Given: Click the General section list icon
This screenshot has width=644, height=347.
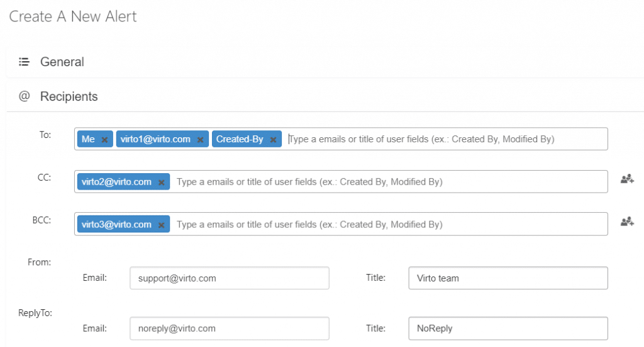Looking at the screenshot, I should [25, 62].
